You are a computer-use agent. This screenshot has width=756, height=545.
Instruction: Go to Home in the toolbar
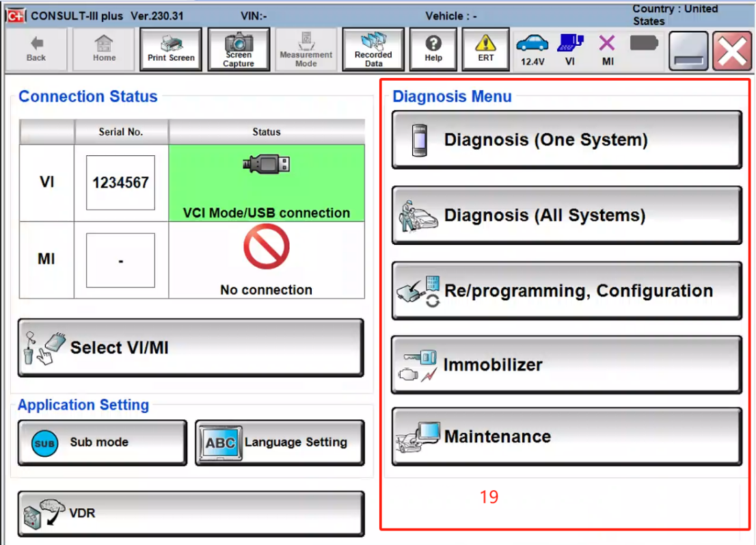click(104, 49)
